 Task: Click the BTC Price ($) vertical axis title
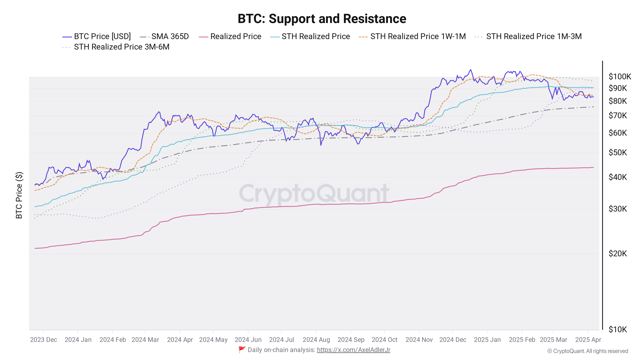(19, 195)
